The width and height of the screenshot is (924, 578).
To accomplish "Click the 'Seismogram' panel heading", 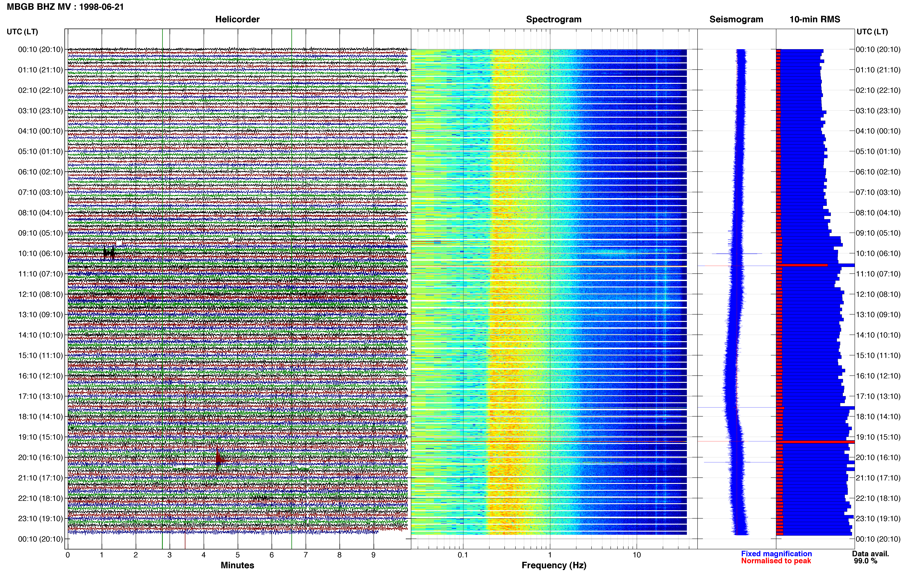I will (736, 20).
